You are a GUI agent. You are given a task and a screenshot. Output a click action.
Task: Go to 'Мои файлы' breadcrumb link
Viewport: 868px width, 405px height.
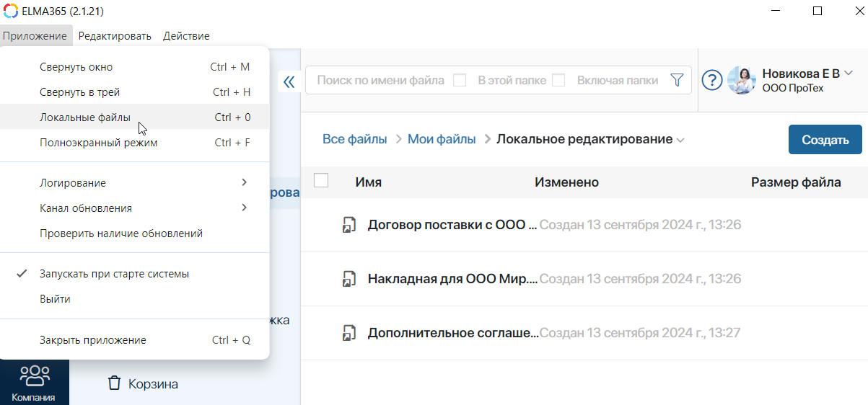point(442,139)
